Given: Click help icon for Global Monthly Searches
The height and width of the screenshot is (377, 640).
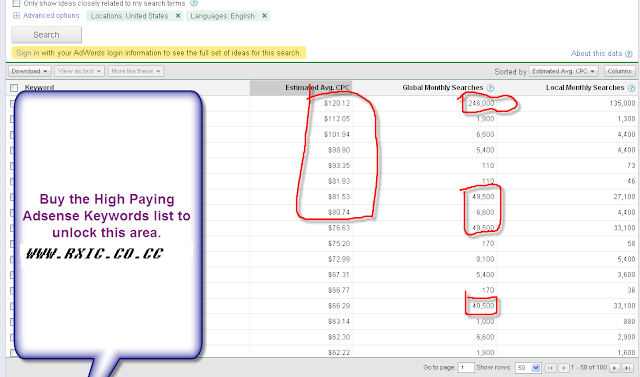Looking at the screenshot, I should click(x=491, y=88).
